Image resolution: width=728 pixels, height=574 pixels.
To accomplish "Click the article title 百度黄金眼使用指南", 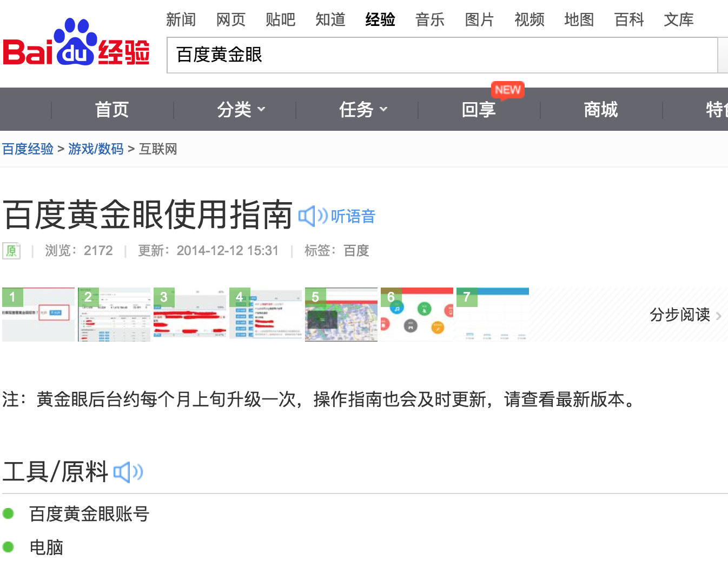I will [148, 215].
